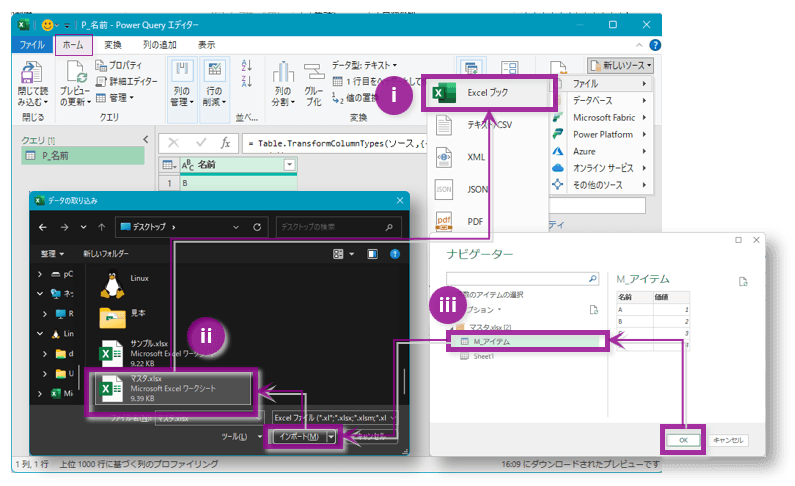Open the 変換 ribbon tab

[x=113, y=45]
